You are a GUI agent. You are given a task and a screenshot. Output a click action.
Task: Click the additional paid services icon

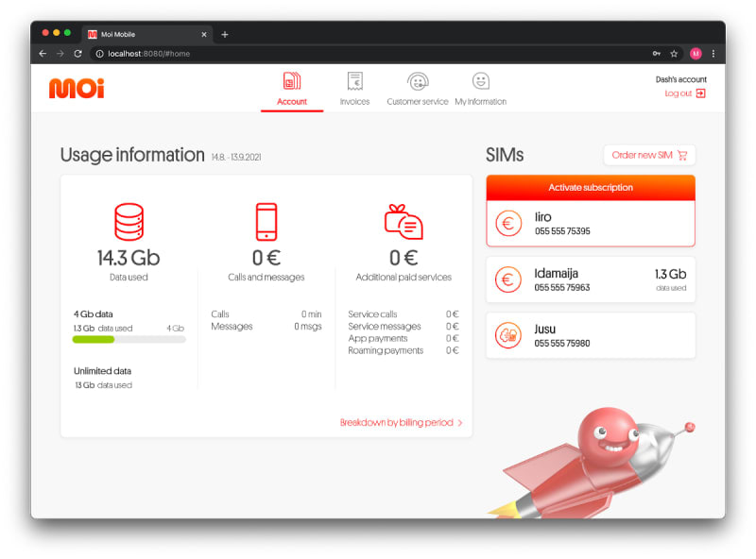click(404, 222)
